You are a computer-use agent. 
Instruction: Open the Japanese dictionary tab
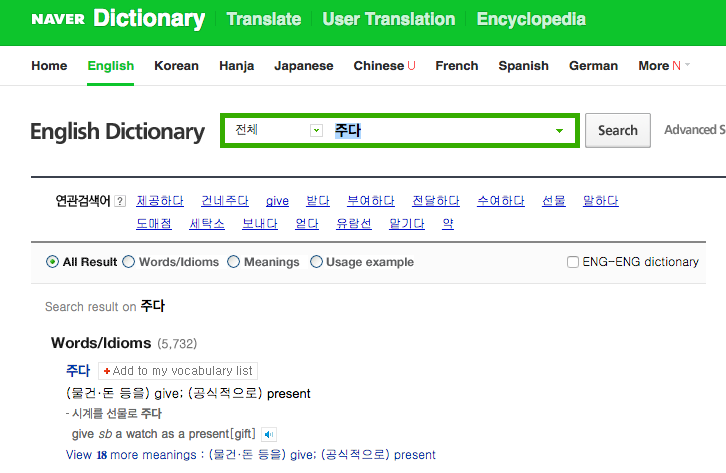303,66
